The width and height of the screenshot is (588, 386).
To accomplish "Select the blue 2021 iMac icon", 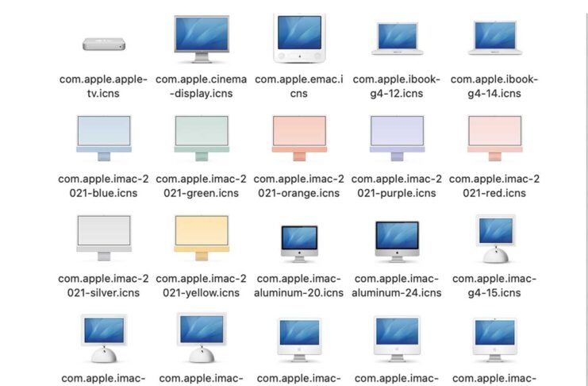I will 104,138.
